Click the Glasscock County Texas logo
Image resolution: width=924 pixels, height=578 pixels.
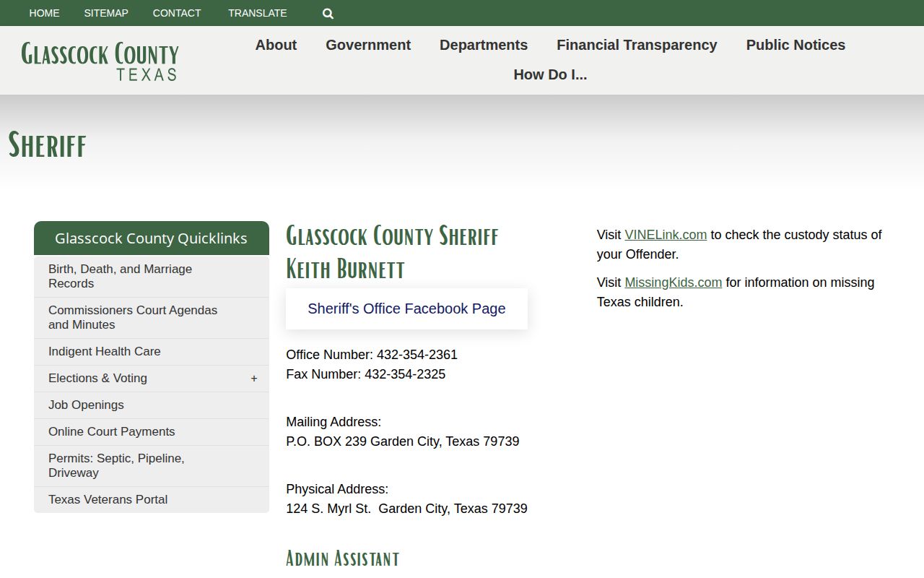pos(100,61)
